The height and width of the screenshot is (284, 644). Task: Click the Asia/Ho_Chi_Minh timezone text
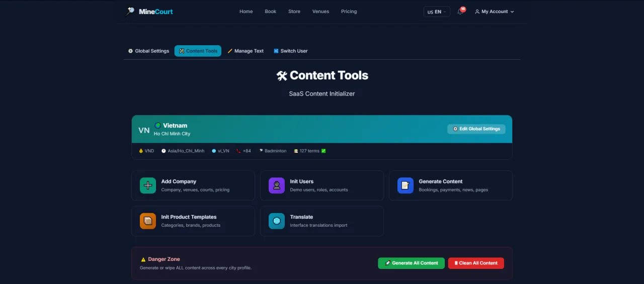click(x=186, y=151)
